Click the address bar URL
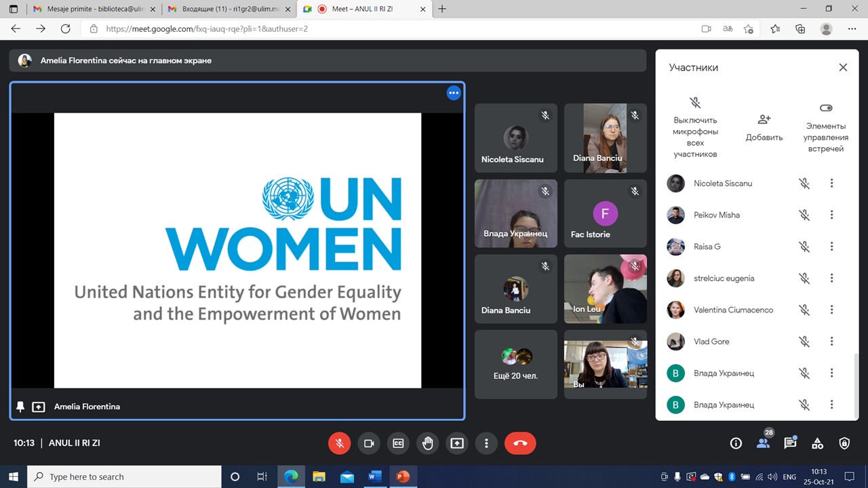 tap(207, 29)
